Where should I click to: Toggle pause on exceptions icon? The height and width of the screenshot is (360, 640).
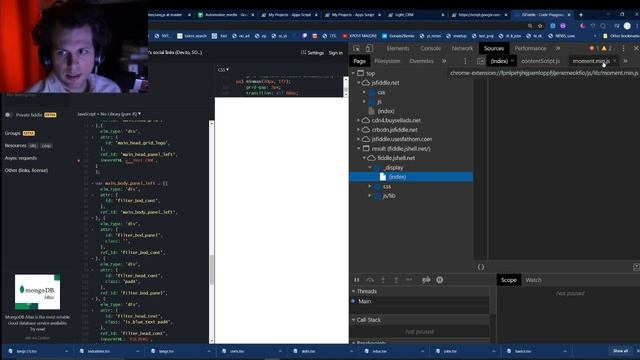pos(440,280)
